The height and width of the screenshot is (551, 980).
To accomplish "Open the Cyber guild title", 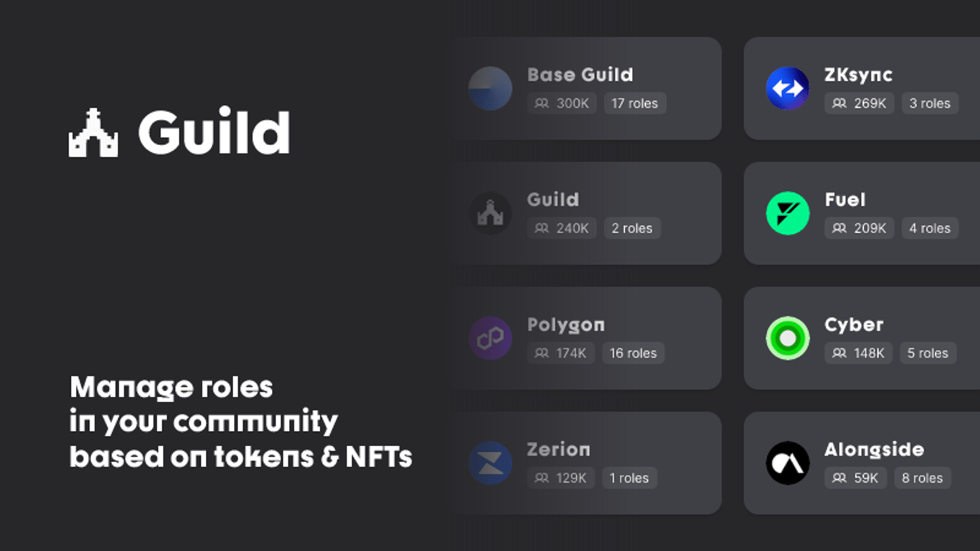I will 854,324.
